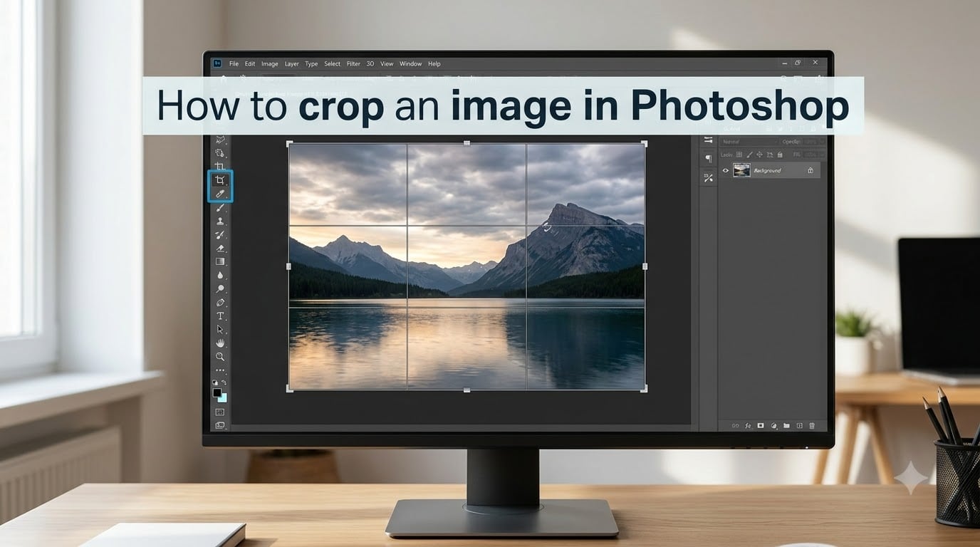Click the right-middle crop handle

[645, 266]
